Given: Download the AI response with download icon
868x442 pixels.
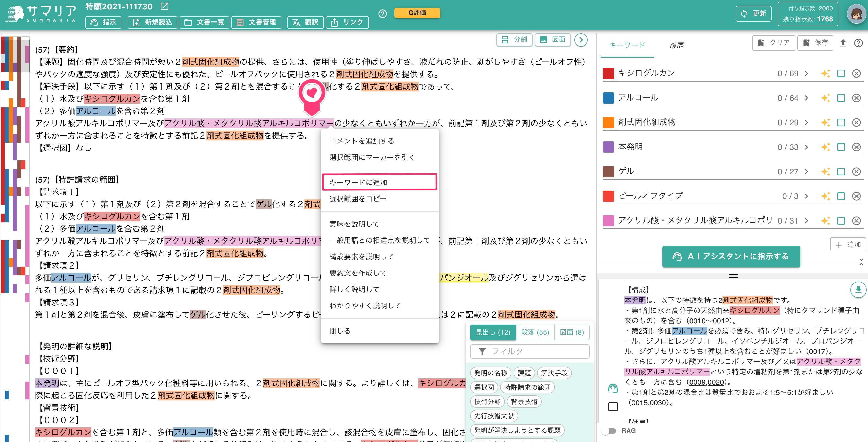Looking at the screenshot, I should click(858, 290).
